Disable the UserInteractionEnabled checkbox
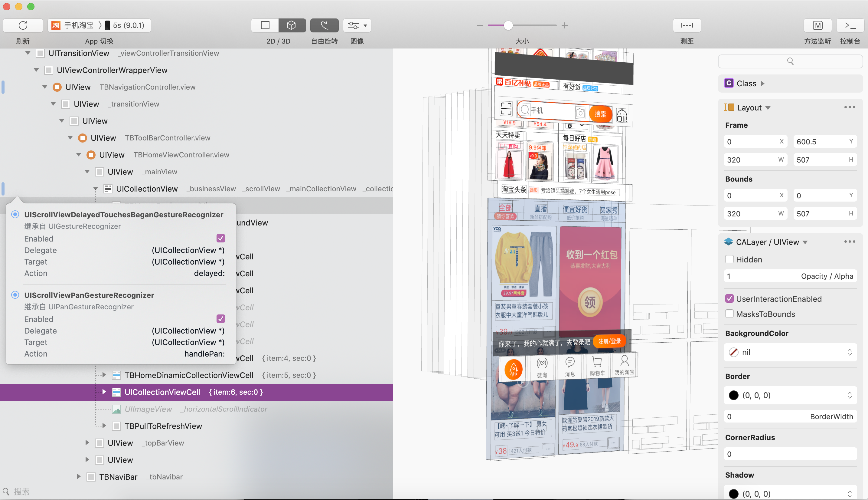 [x=729, y=298]
